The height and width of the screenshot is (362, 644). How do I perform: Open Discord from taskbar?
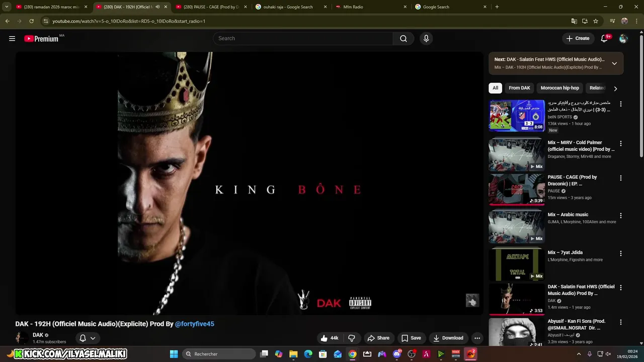click(397, 354)
